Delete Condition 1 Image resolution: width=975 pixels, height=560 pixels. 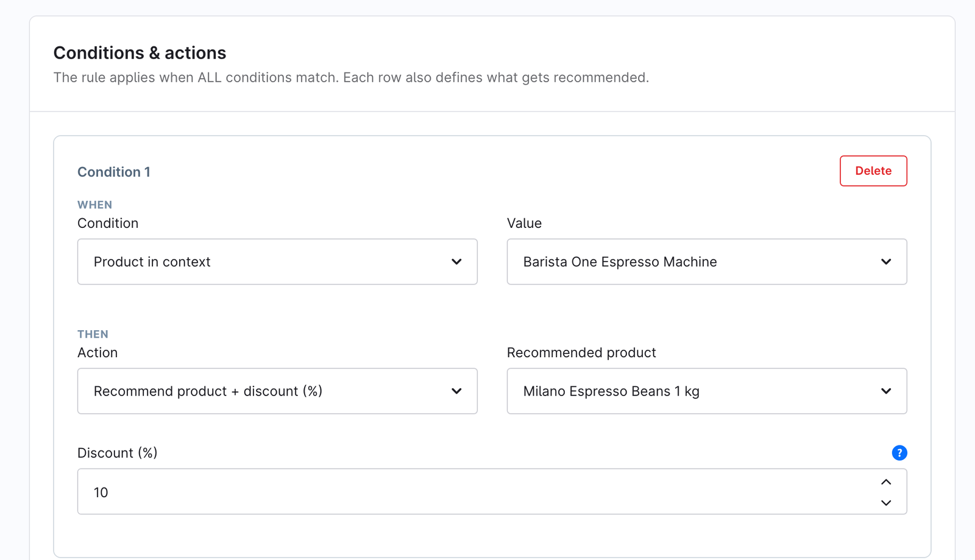pyautogui.click(x=873, y=171)
